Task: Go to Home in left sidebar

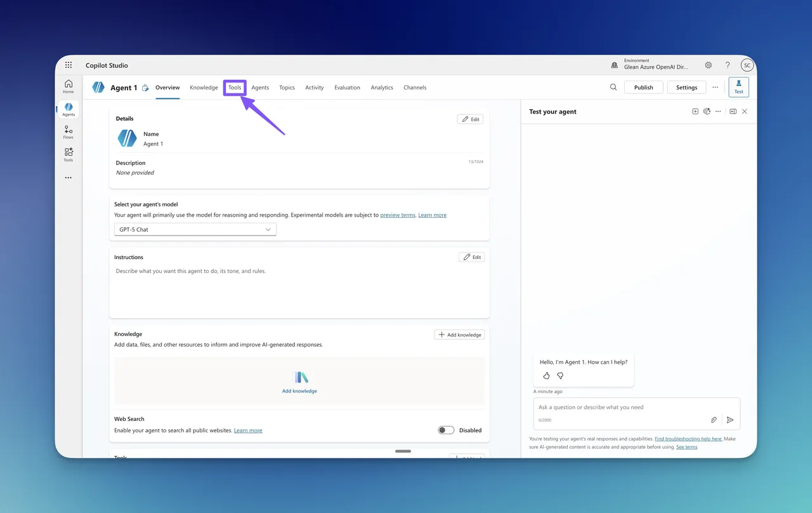Action: coord(69,86)
